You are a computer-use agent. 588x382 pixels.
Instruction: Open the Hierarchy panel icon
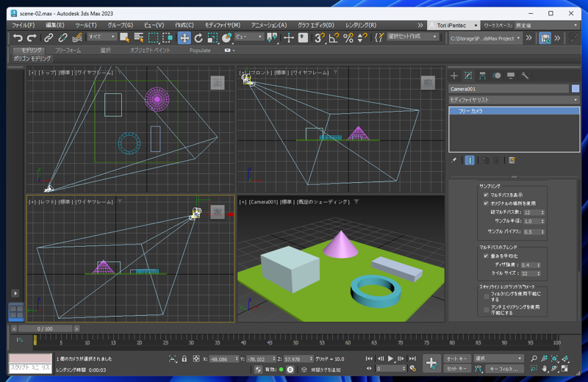tap(483, 76)
